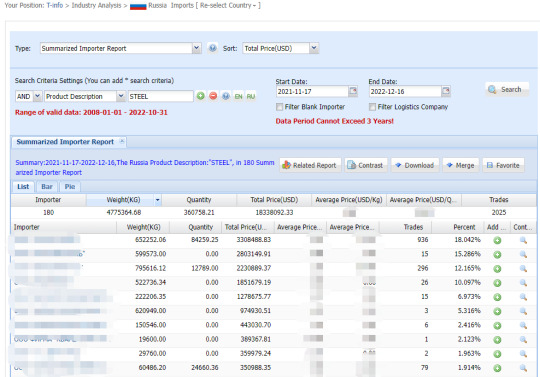Click the summary Quantity column header

coord(199,200)
